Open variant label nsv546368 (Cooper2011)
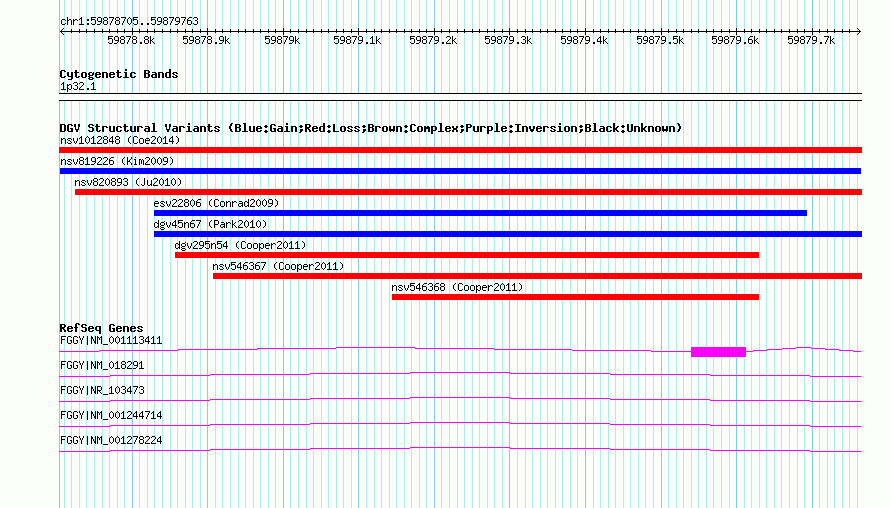This screenshot has height=508, width=890. point(457,287)
